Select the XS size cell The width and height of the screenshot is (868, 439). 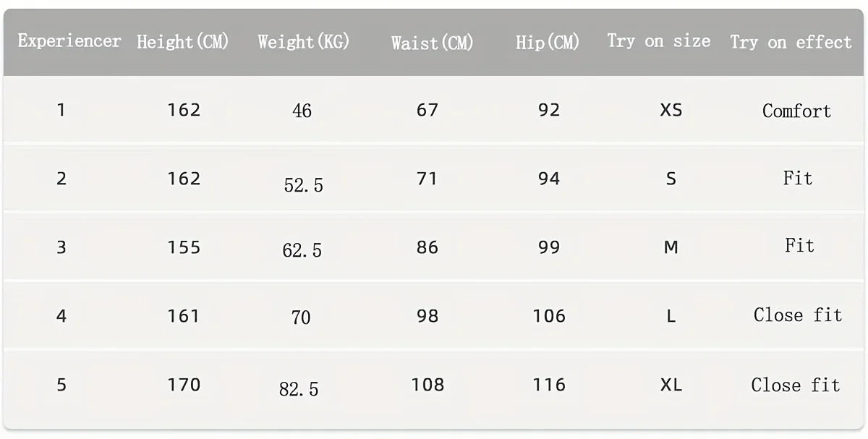[x=671, y=110]
